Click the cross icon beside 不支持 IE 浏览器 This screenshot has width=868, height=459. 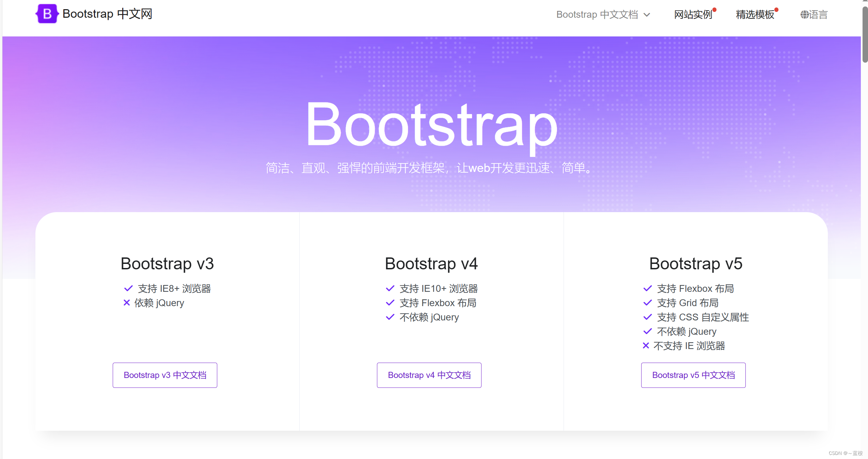(x=646, y=345)
